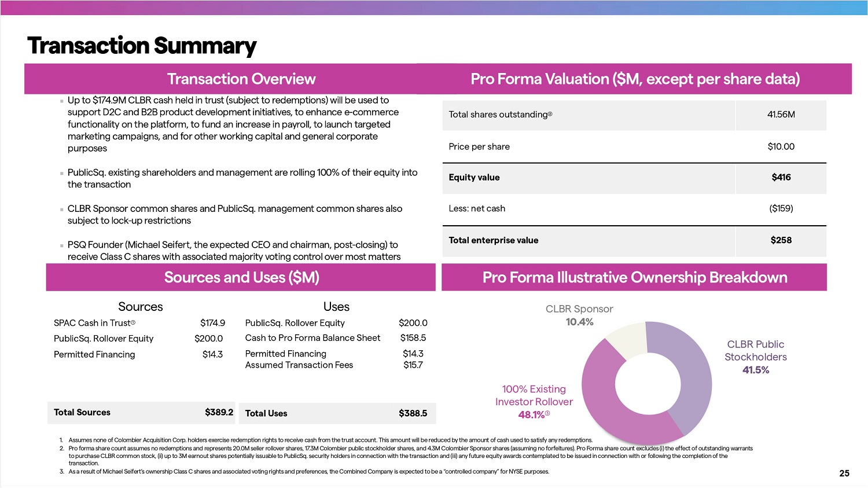Viewport: 868px width, 488px height.
Task: Click the page number 25
Action: tap(844, 473)
